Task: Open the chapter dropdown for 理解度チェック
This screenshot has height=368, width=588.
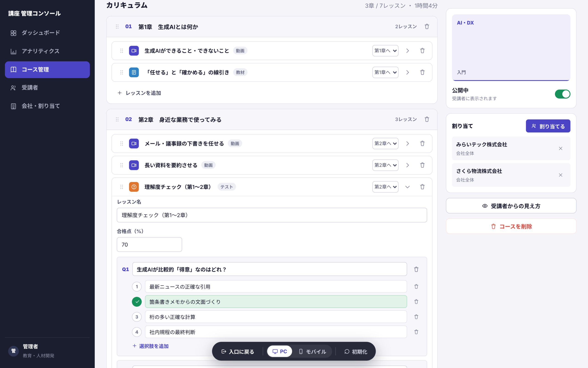Action: [x=385, y=187]
